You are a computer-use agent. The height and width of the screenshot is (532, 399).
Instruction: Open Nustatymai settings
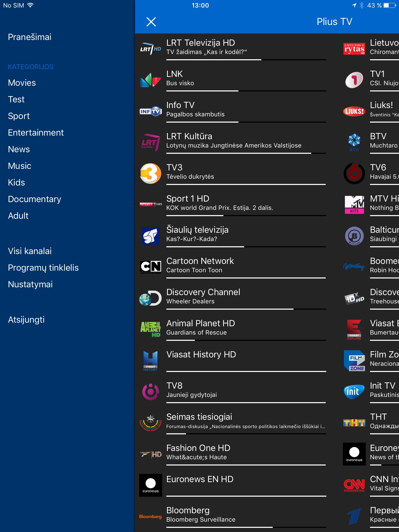tap(30, 284)
